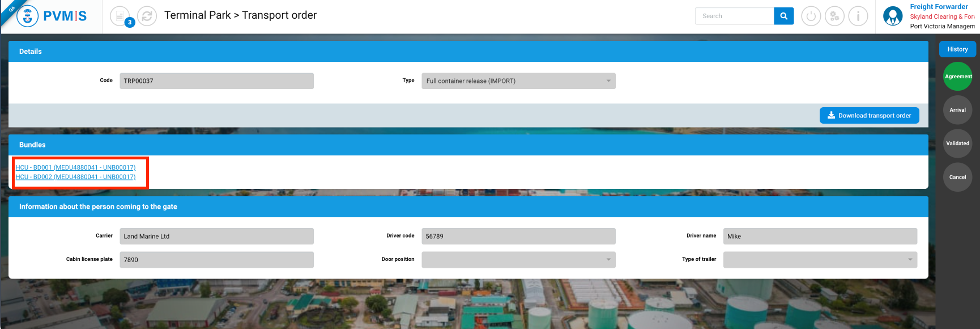
Task: Click the Validated status circle
Action: click(957, 144)
